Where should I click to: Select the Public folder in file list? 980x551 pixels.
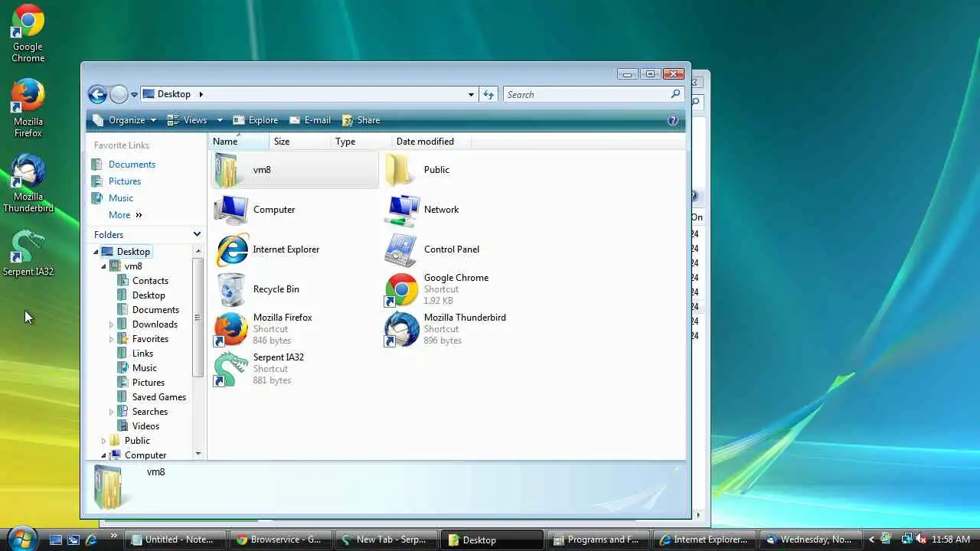[417, 170]
